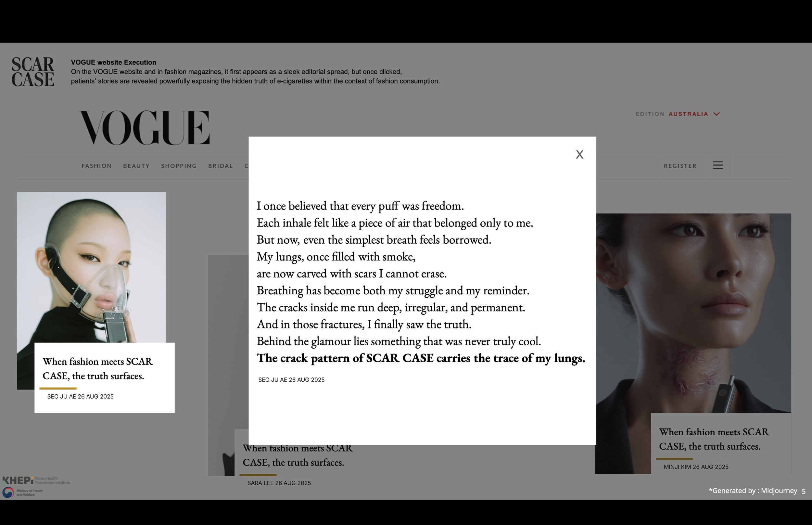Click the "*Generated by : Midjourney" note
Screen dimensions: 812x525
pyautogui.click(x=753, y=491)
